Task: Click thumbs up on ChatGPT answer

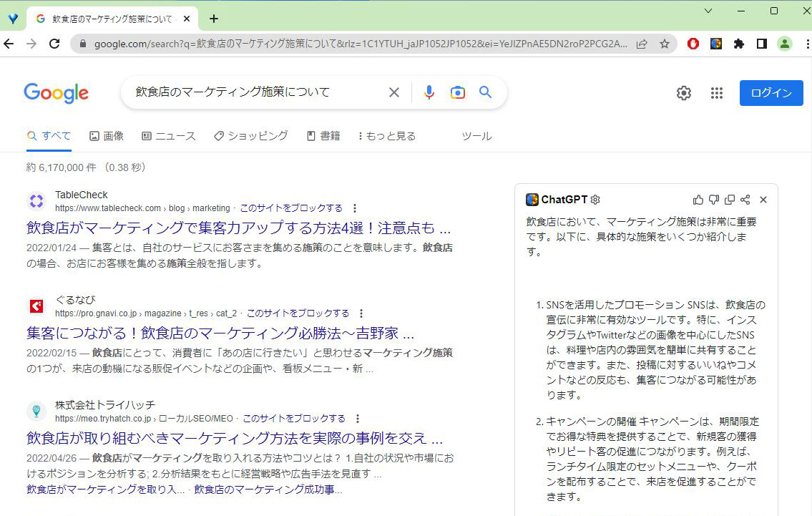Action: (698, 200)
